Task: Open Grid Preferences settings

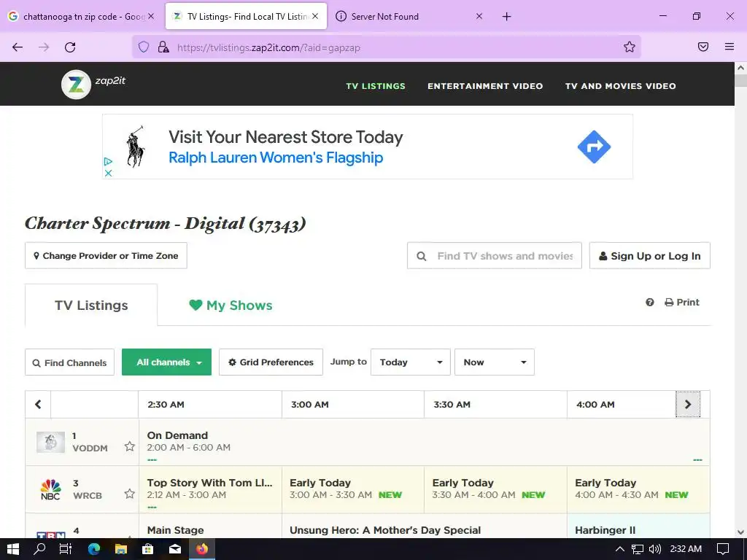Action: (x=271, y=362)
